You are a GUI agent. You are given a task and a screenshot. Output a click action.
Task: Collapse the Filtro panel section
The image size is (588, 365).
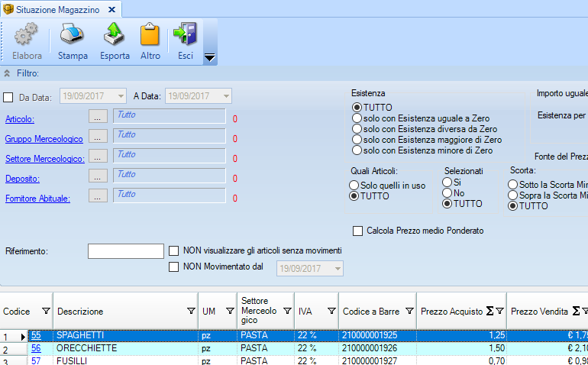[x=8, y=73]
